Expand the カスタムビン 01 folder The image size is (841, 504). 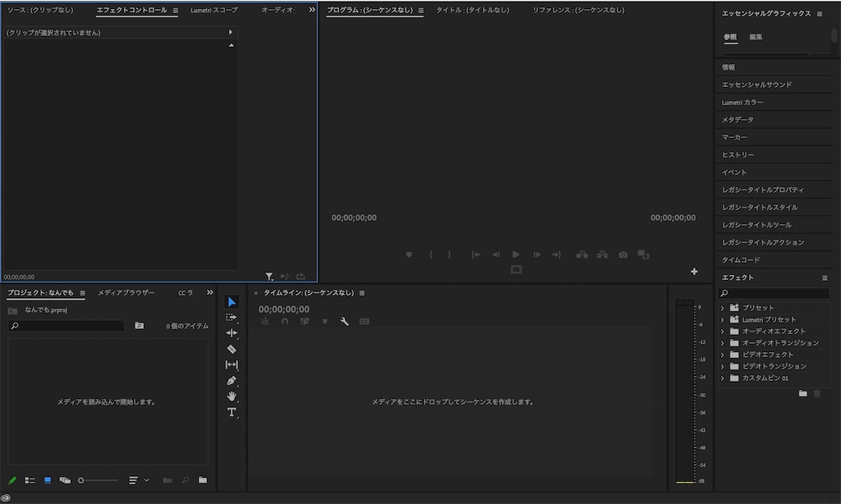723,378
